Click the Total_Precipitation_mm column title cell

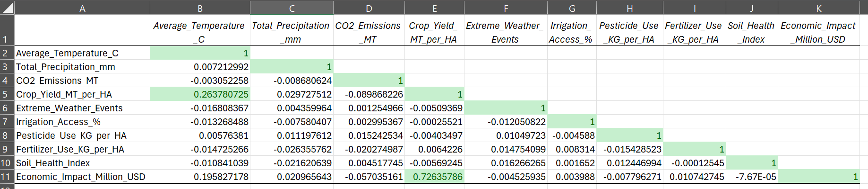(x=292, y=30)
